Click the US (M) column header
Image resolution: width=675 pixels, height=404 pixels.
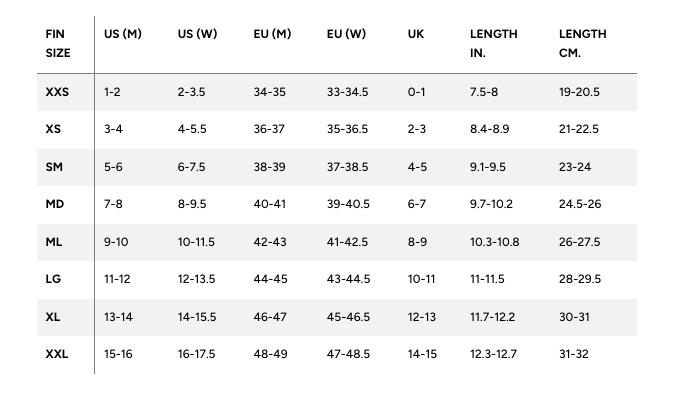(122, 34)
